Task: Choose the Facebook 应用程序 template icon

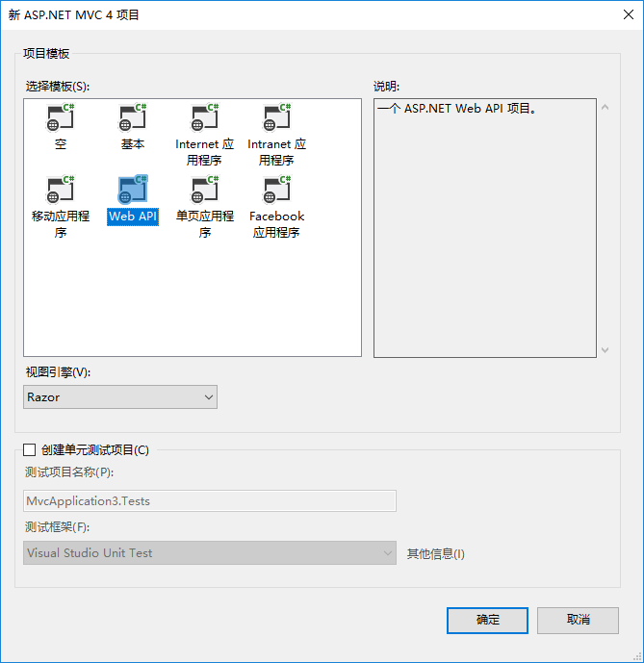Action: [x=276, y=189]
